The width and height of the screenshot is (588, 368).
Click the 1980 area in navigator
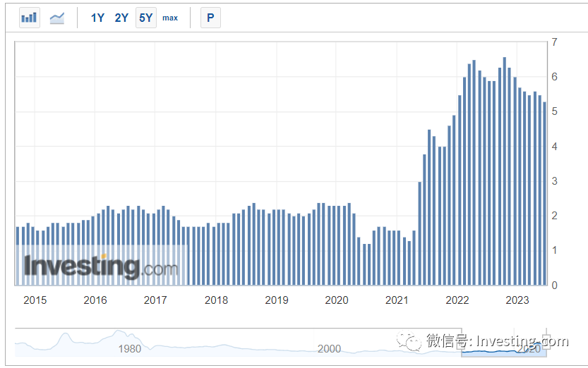(x=130, y=349)
